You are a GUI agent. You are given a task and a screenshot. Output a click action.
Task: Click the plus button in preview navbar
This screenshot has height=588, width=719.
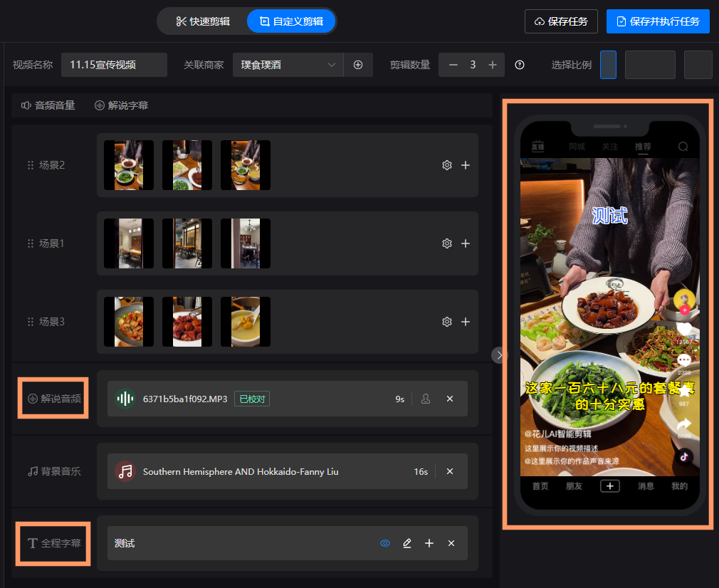pos(610,486)
